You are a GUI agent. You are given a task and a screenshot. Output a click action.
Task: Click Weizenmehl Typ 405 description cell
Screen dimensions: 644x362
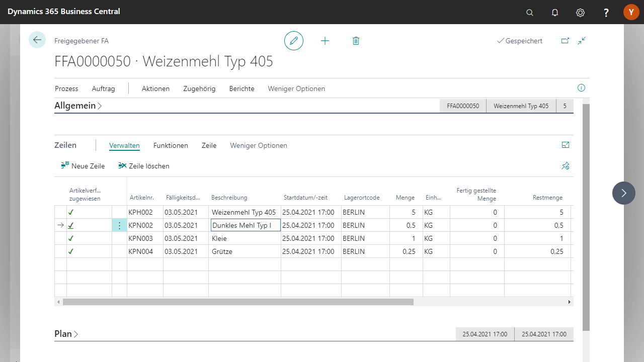pos(245,212)
